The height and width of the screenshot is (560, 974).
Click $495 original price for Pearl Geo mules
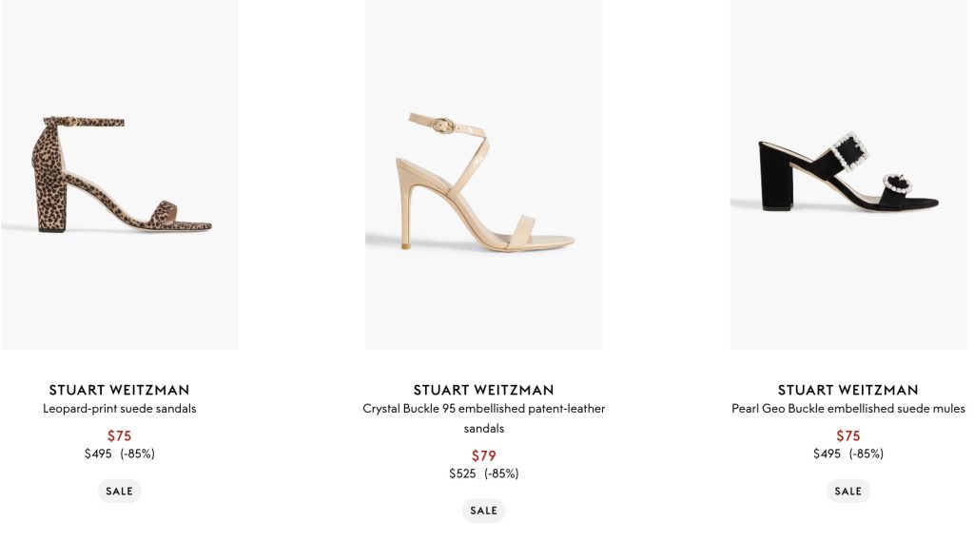(x=827, y=454)
